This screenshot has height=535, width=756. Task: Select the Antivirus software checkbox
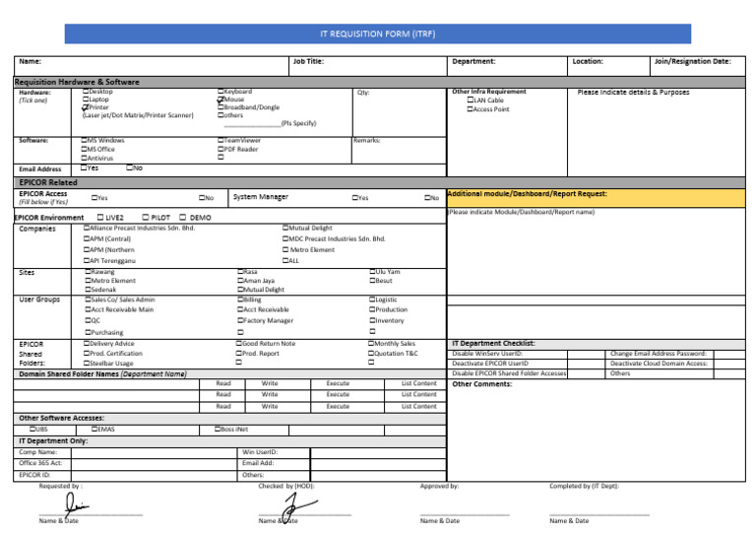coord(85,158)
